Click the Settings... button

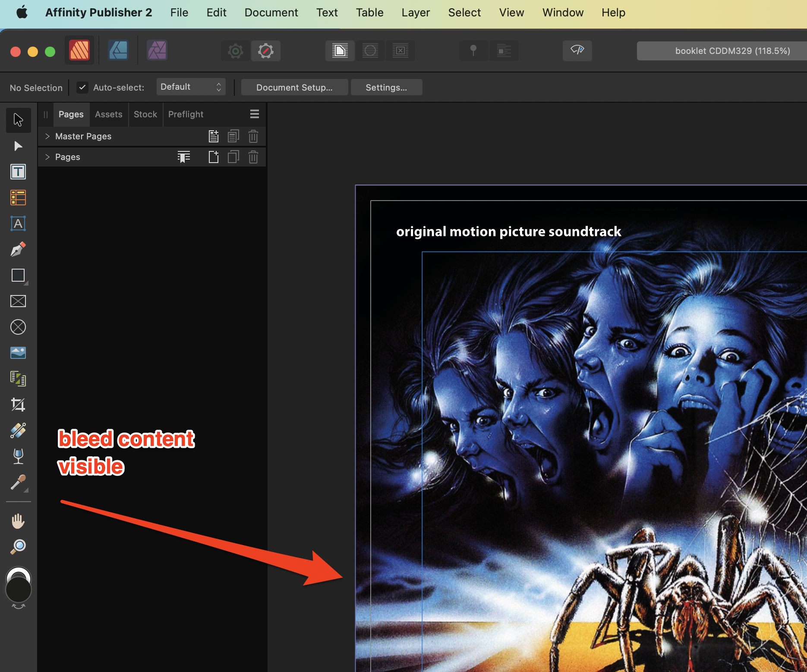386,87
